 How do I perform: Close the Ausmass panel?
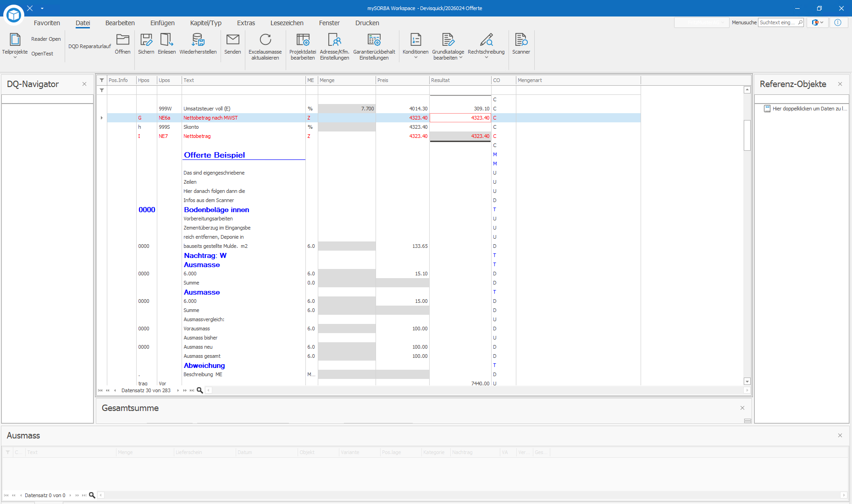pos(840,435)
